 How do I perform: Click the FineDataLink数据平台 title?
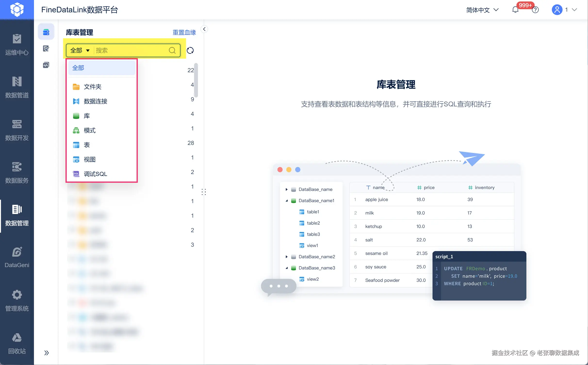pos(80,10)
